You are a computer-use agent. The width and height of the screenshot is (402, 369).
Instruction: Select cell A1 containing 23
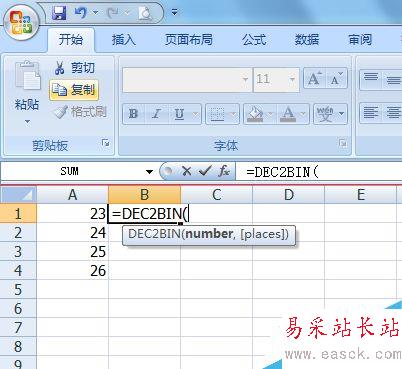(x=72, y=213)
